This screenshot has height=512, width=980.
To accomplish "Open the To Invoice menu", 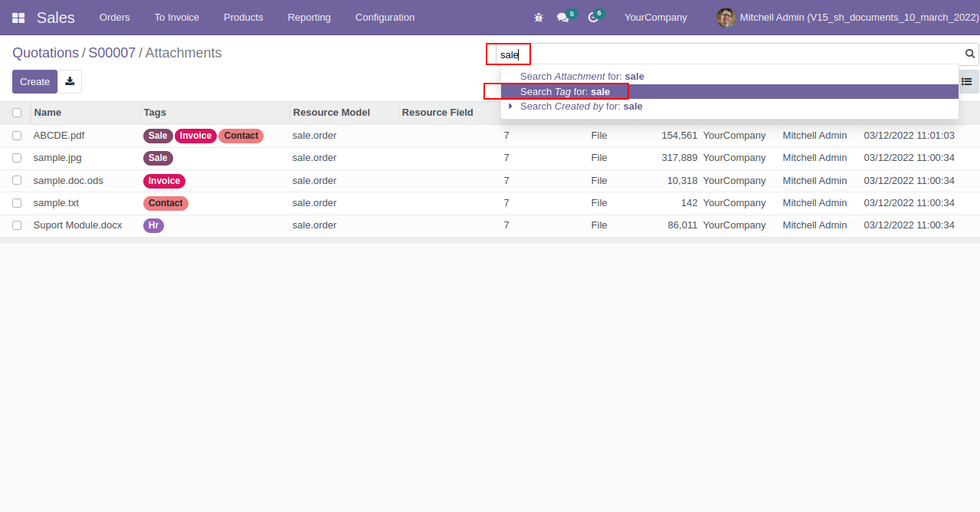I will 177,18.
